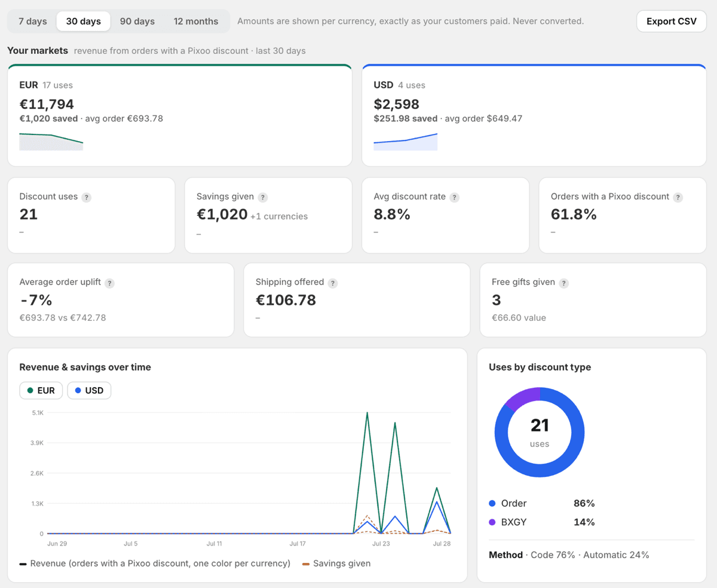This screenshot has width=717, height=588.
Task: Click the 'Uses by discount type' heading
Action: tap(540, 367)
